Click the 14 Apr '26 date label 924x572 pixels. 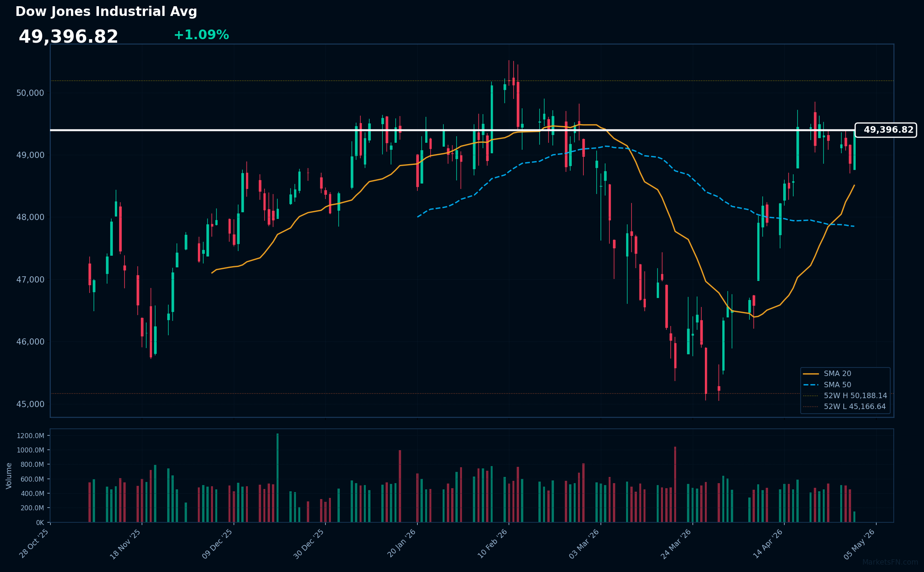[x=768, y=543]
